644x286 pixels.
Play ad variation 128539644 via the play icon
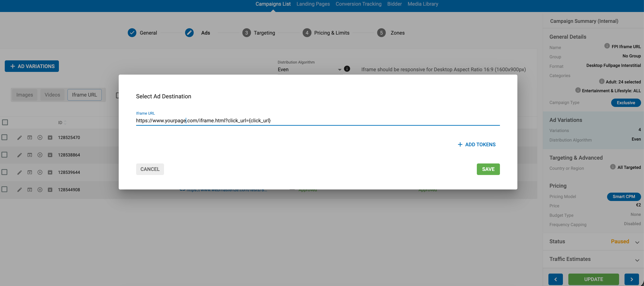40,172
